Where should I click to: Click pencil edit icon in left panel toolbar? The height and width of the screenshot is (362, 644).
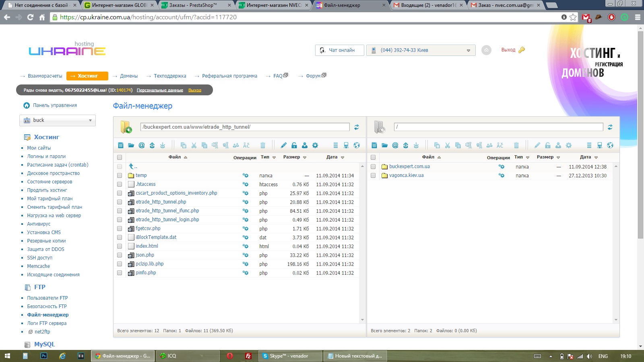284,145
